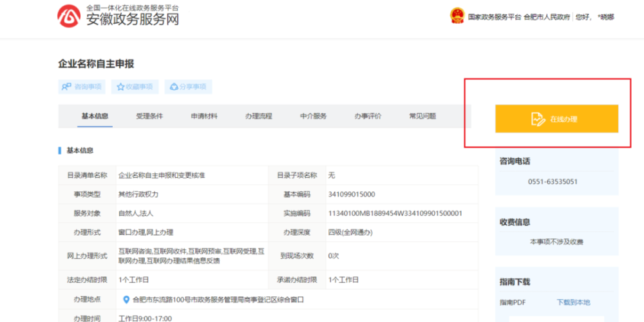
Task: Open the 常见问题 tab
Action: [422, 116]
